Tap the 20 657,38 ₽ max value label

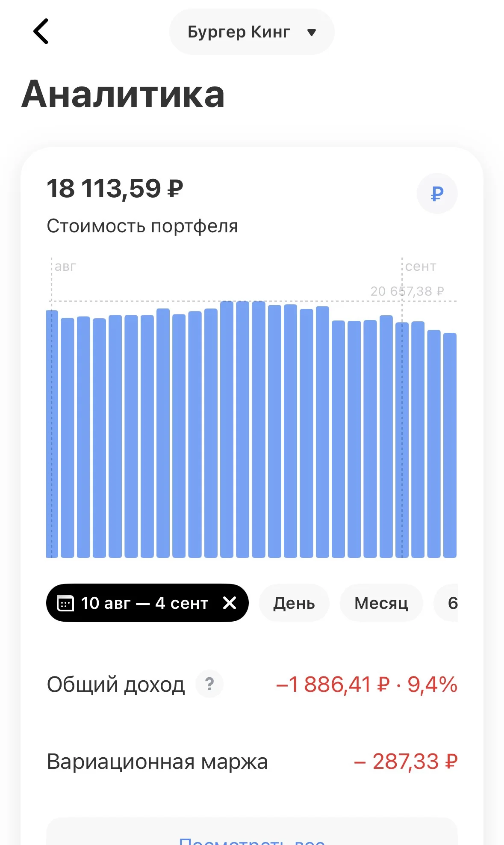407,291
